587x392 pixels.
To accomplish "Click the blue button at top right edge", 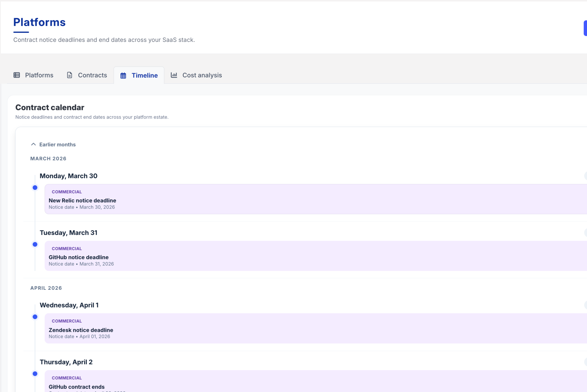I will pos(585,28).
